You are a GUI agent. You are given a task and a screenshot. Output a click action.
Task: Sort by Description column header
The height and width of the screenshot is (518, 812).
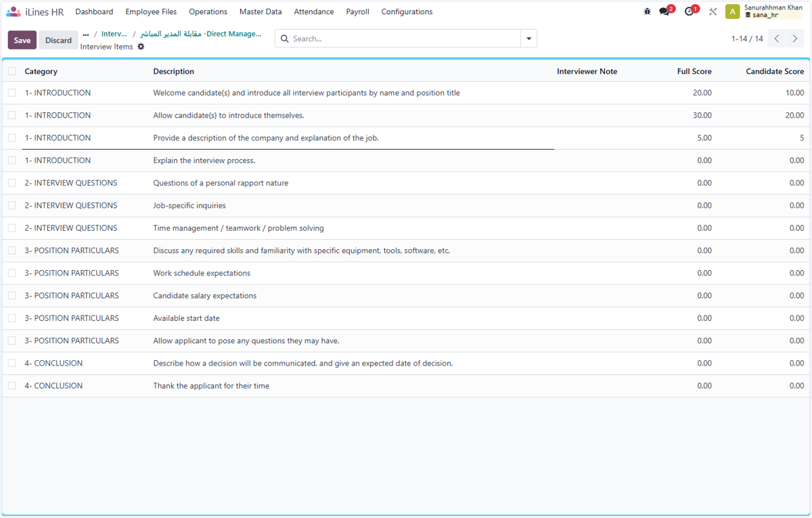tap(174, 71)
